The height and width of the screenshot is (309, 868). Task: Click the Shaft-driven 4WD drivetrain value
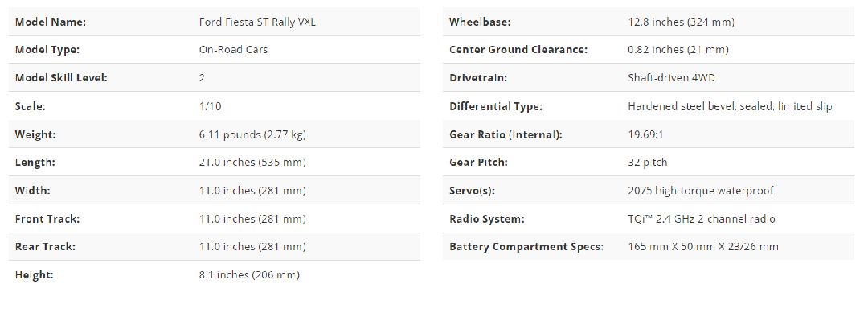671,77
